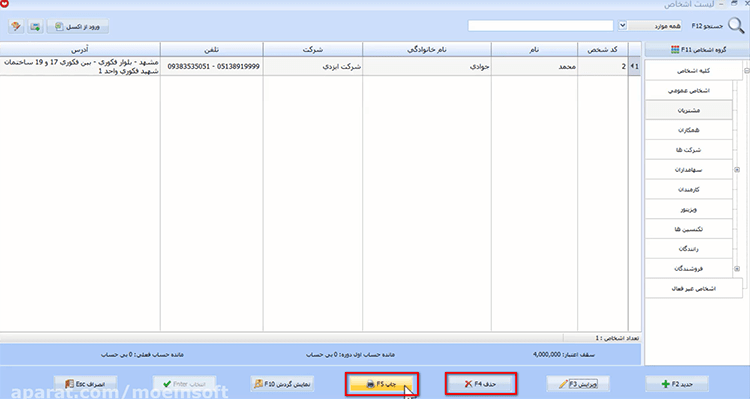Viewport: 750px width, 399px height.
Task: Click the magnifier search icon
Action: (x=736, y=25)
